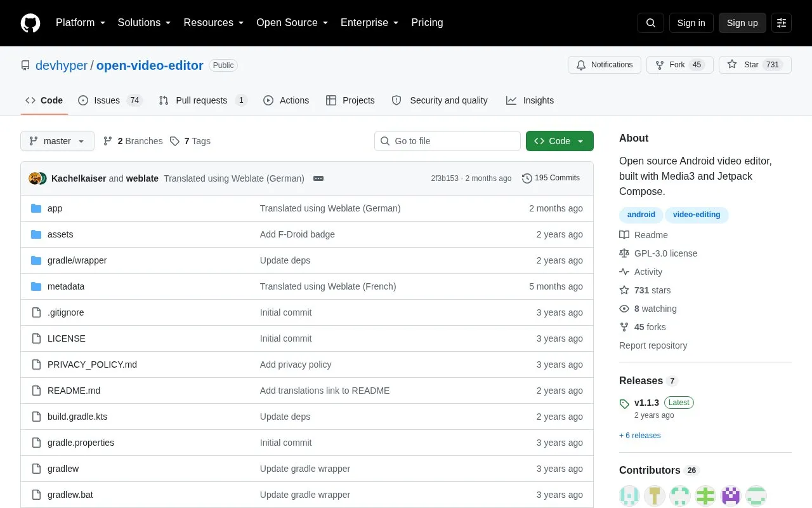Open the Pricing link
Viewport: 812px width, 508px height.
pyautogui.click(x=427, y=23)
